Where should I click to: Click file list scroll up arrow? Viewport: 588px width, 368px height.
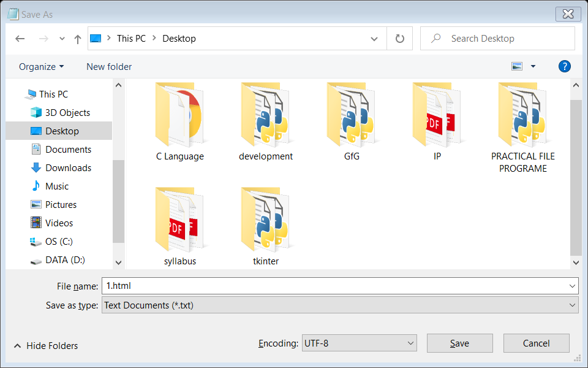coord(576,85)
